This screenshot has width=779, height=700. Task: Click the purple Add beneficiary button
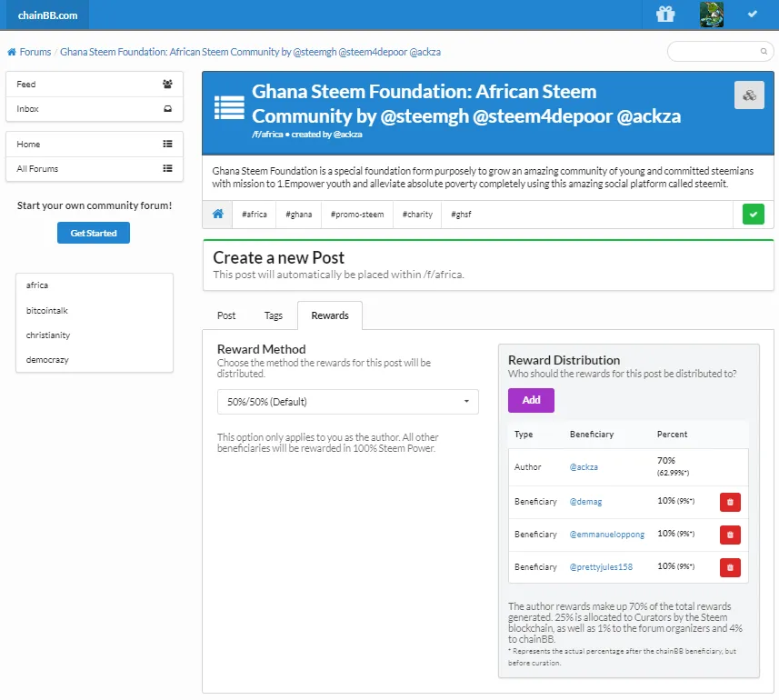[x=531, y=400]
